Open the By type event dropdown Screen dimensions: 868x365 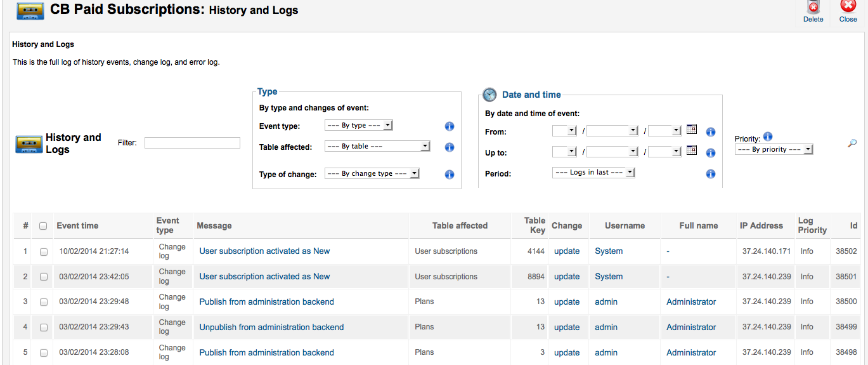(x=359, y=126)
